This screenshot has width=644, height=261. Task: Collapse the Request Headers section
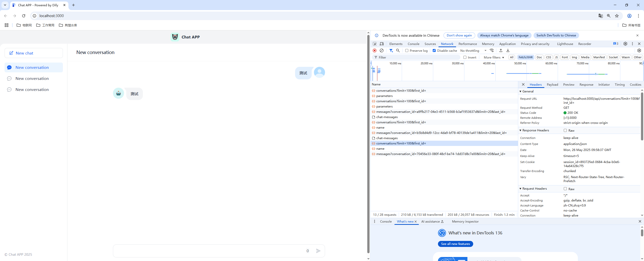(x=520, y=189)
